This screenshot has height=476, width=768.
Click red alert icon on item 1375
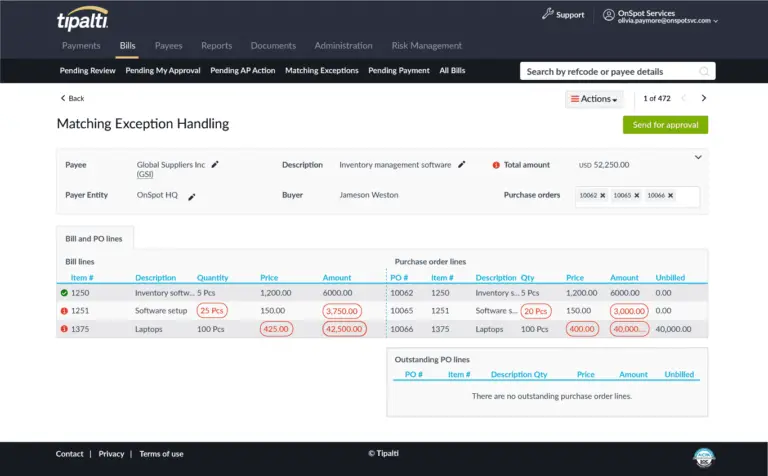tap(64, 329)
